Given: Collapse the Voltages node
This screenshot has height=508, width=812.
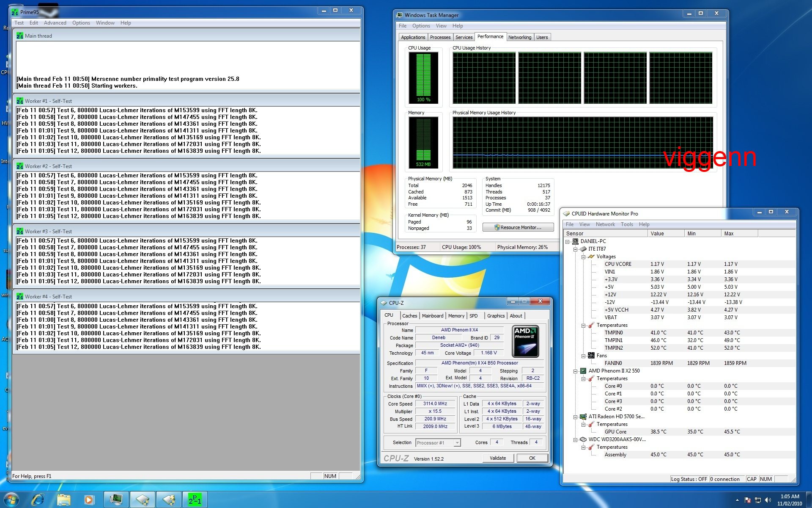Looking at the screenshot, I should [x=584, y=257].
